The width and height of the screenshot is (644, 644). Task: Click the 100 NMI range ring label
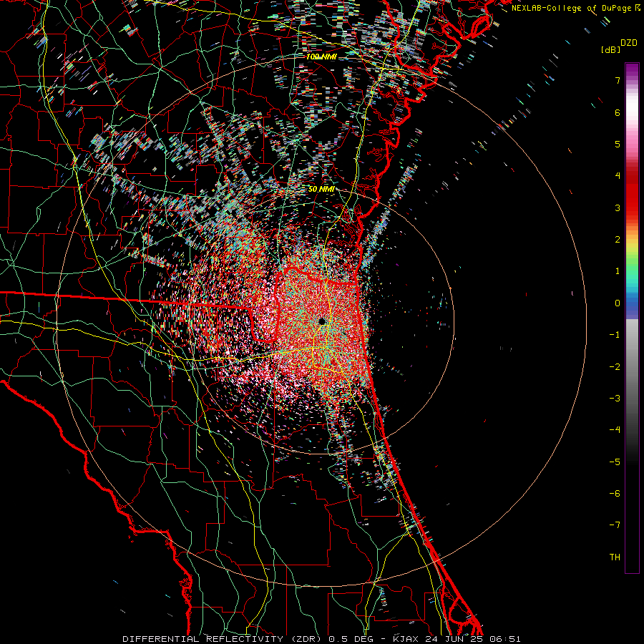coord(321,57)
